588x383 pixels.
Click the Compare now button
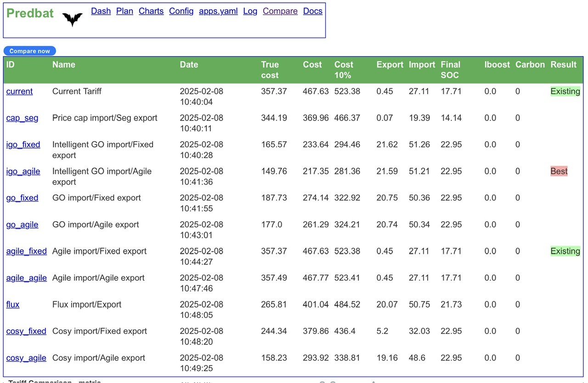[x=30, y=51]
